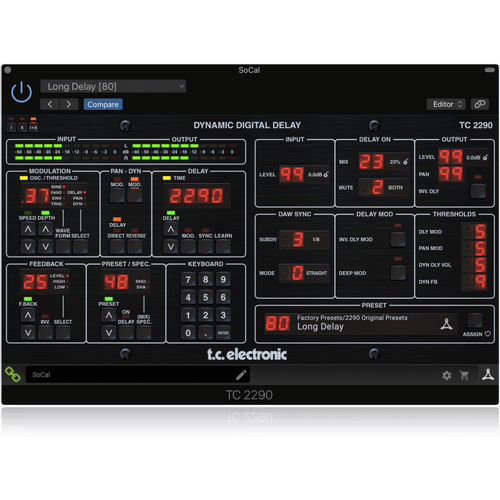Toggle the DIRECT button
The image size is (500, 500).
[117, 246]
